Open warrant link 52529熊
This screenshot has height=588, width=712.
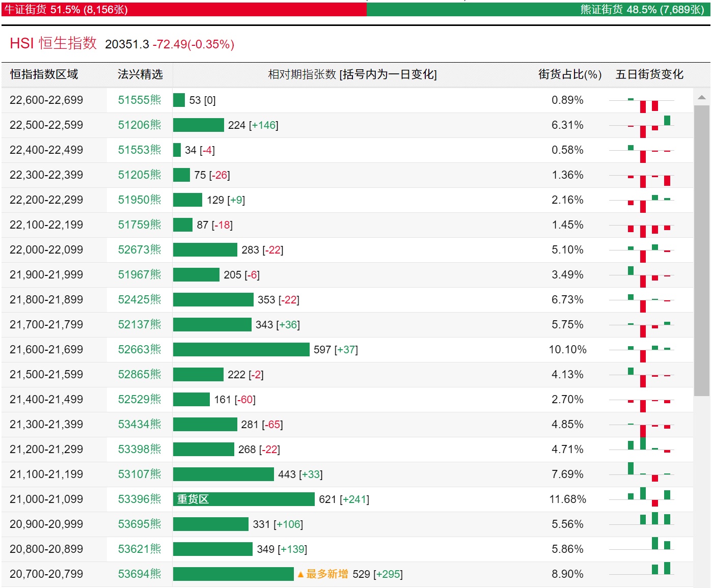pyautogui.click(x=140, y=399)
